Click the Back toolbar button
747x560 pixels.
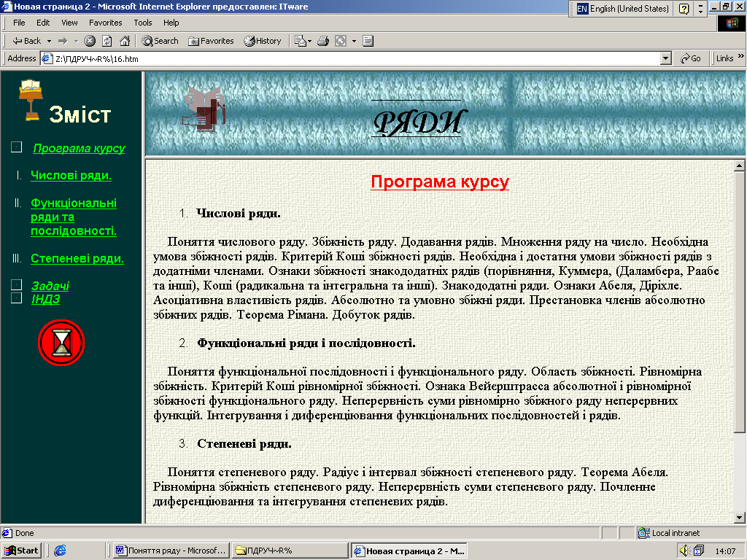tap(27, 41)
